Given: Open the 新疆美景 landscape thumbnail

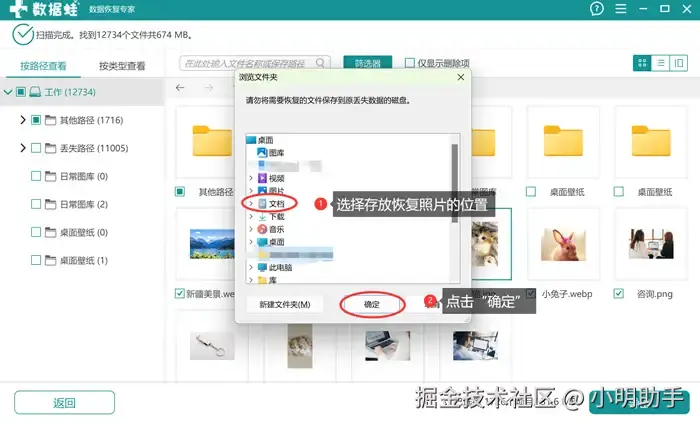Looking at the screenshot, I should pos(210,244).
